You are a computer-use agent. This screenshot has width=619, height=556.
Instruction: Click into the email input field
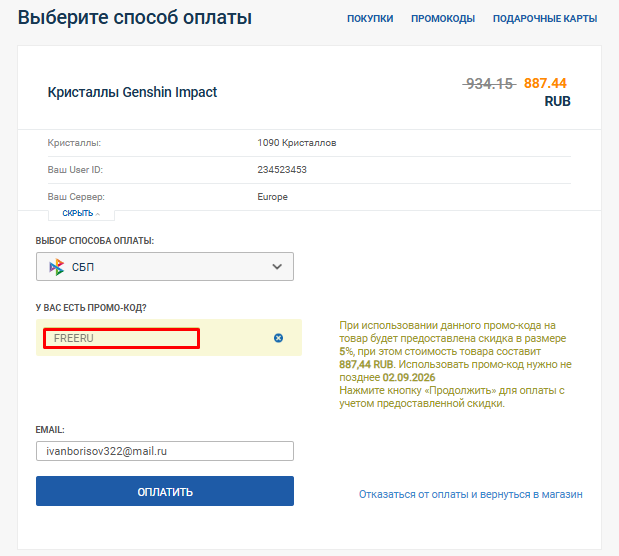point(165,452)
